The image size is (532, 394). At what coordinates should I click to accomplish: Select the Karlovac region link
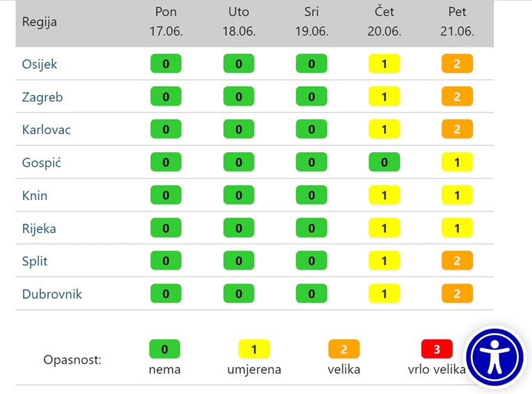point(47,130)
